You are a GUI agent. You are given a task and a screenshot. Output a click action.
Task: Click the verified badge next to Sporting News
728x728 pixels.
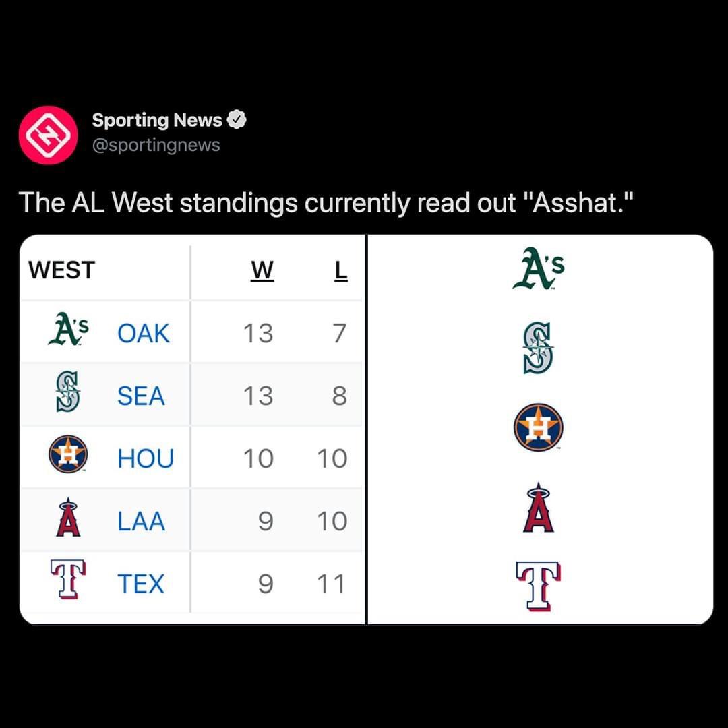coord(237,120)
